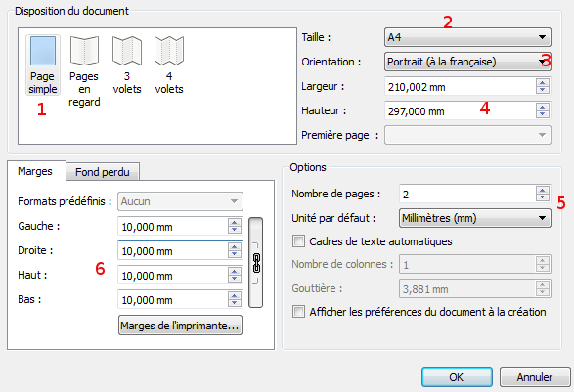
Task: Open the Taille dropdown showing A4
Action: (467, 37)
